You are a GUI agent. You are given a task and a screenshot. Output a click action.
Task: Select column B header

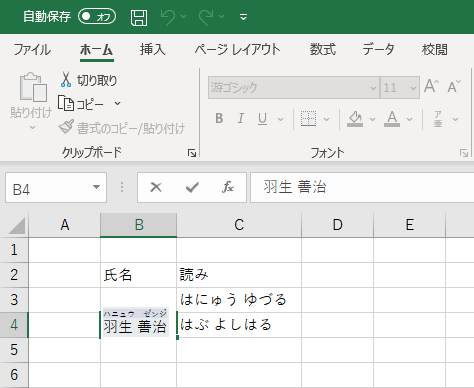[x=139, y=225]
